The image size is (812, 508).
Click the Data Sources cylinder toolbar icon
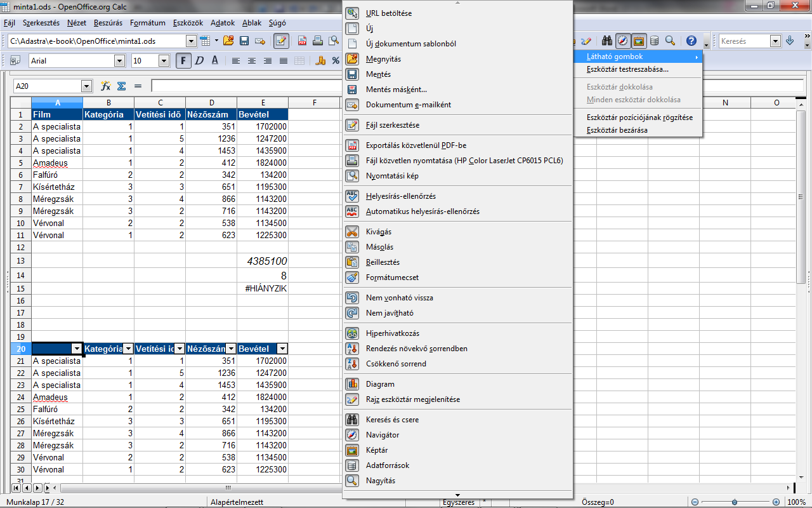654,41
